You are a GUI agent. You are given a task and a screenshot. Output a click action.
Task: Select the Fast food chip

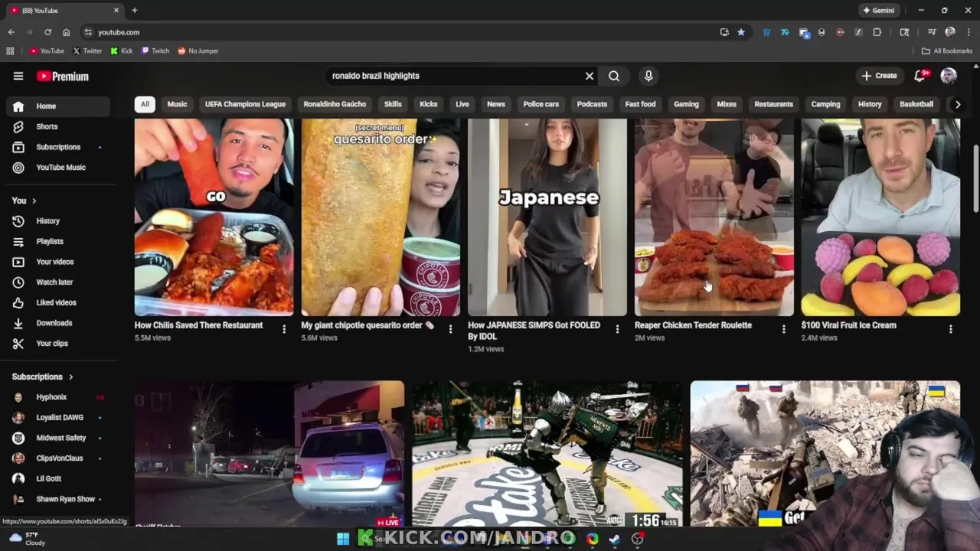pos(640,104)
